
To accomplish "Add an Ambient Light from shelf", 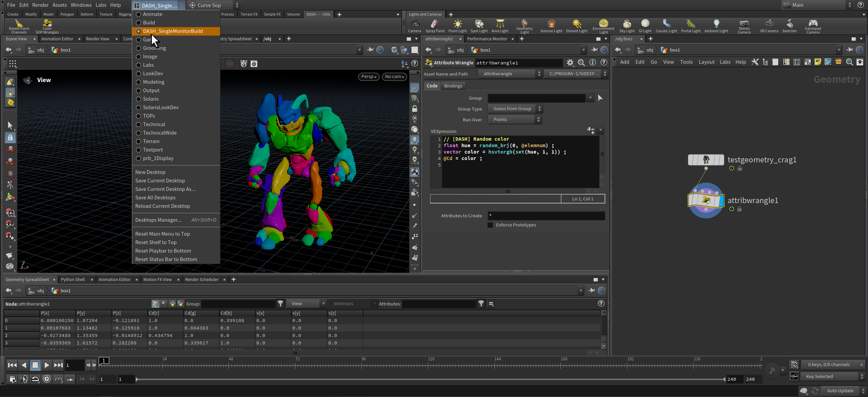I will [716, 26].
